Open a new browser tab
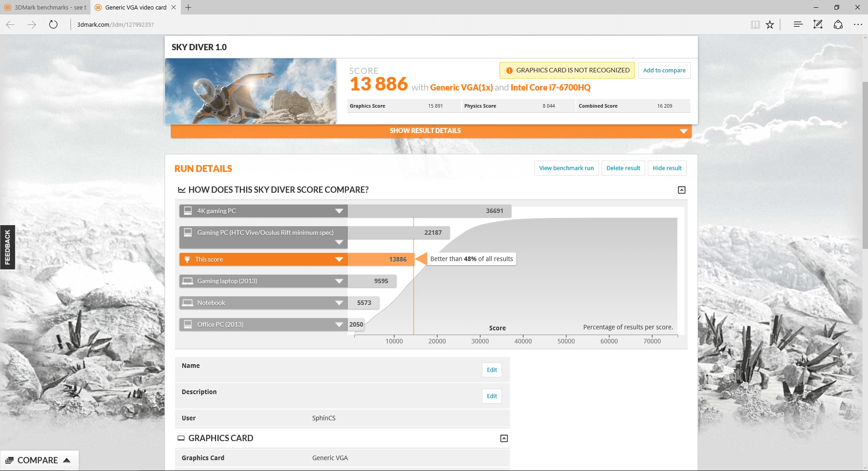 189,7
